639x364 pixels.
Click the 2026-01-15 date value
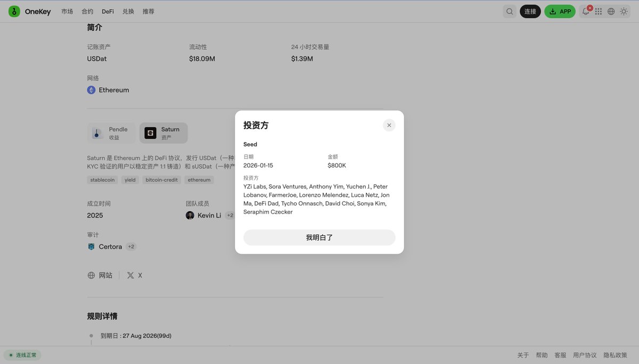coord(258,166)
